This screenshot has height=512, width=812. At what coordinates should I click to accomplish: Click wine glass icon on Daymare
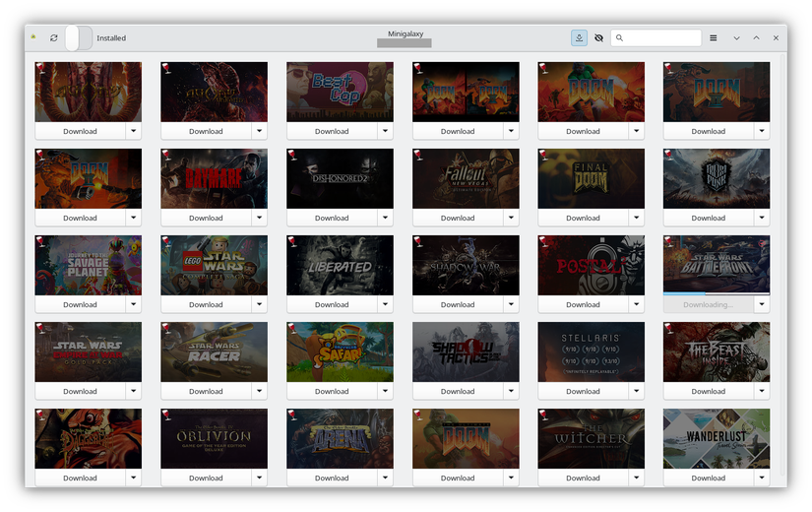(x=166, y=155)
